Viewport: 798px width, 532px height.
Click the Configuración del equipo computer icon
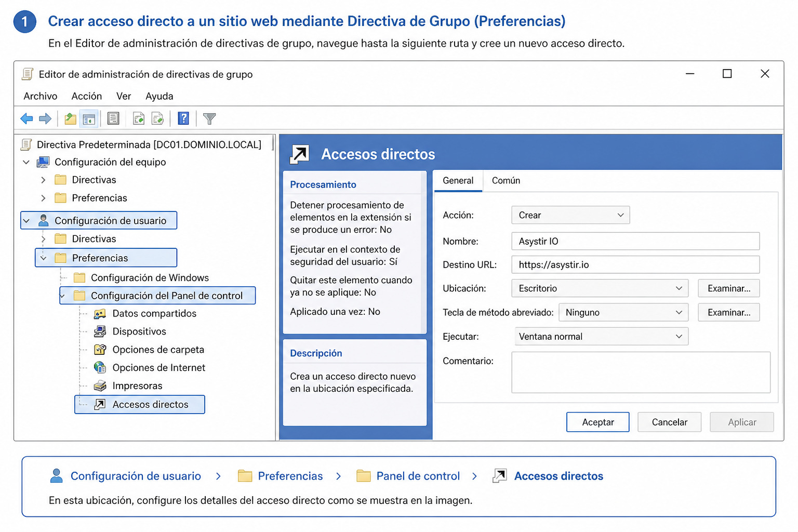click(x=43, y=162)
